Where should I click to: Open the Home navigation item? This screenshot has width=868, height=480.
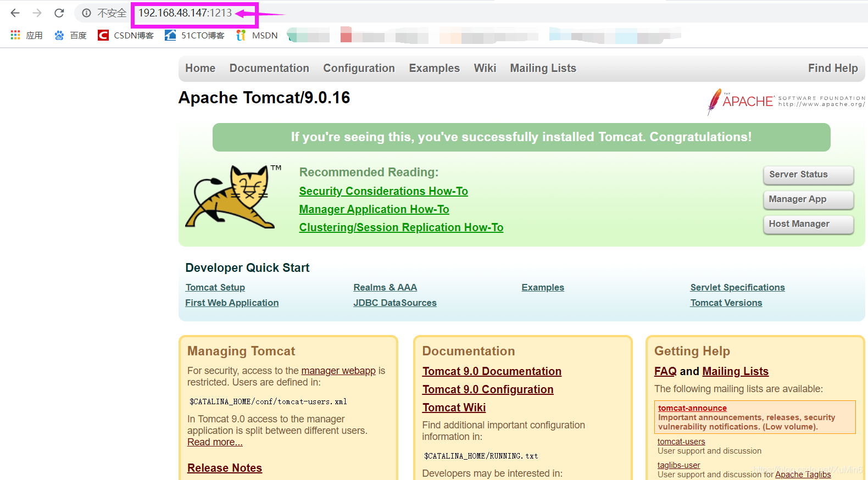tap(201, 68)
